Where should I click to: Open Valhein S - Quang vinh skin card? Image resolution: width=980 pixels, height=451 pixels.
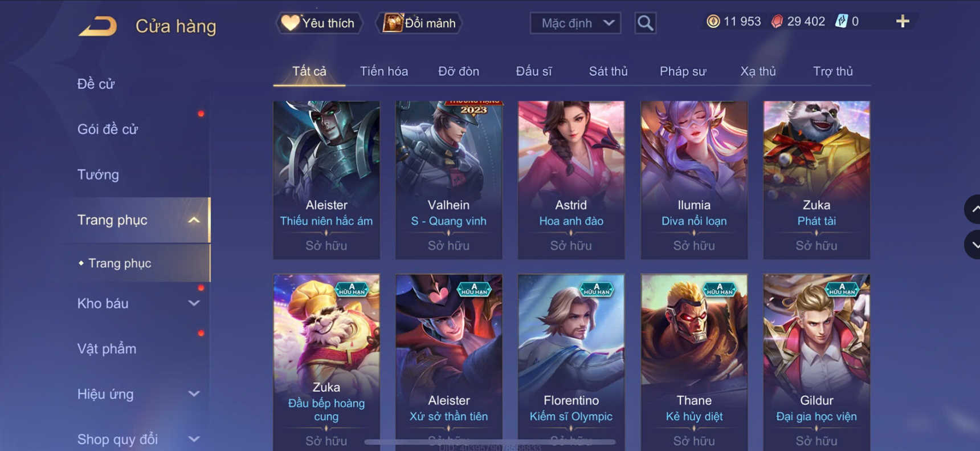coord(449,180)
